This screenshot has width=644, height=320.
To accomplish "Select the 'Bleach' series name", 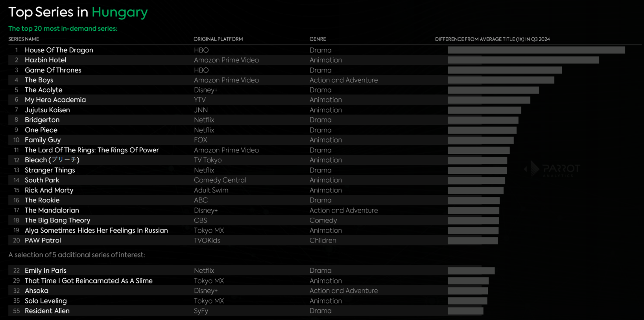I will (x=52, y=160).
